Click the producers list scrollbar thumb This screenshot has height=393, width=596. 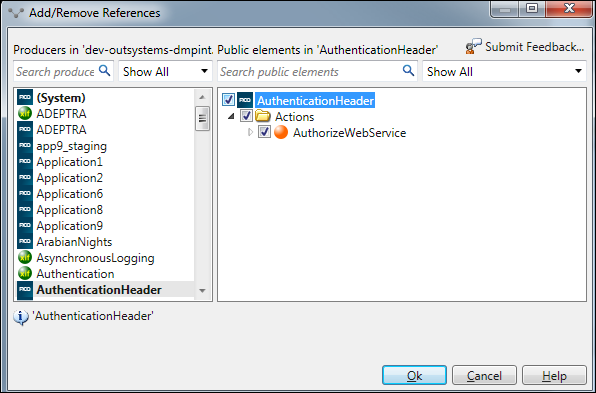coord(202,119)
